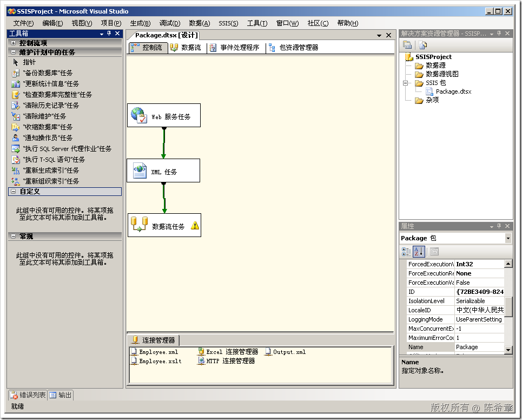Image resolution: width=522 pixels, height=420 pixels.
Task: Select the Web 服务任务 globe icon
Action: tap(139, 115)
